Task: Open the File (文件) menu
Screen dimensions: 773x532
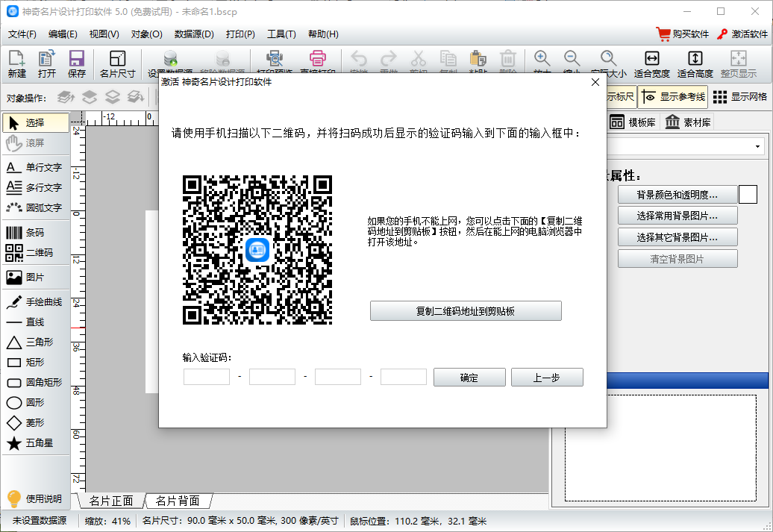Action: 22,34
